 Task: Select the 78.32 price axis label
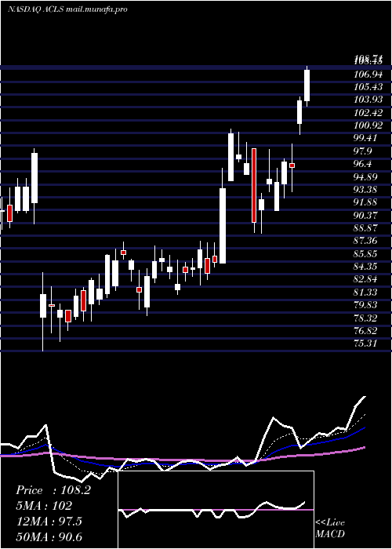coord(365,318)
